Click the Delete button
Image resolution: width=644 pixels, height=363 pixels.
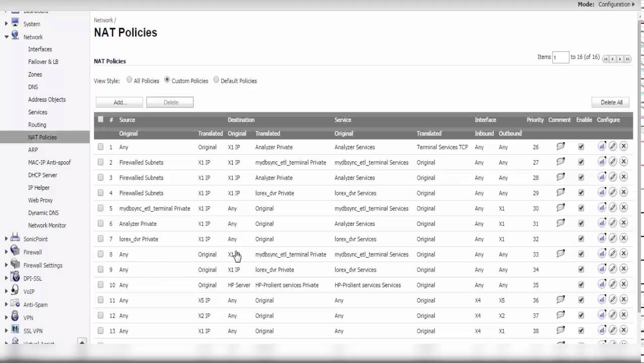pyautogui.click(x=170, y=102)
